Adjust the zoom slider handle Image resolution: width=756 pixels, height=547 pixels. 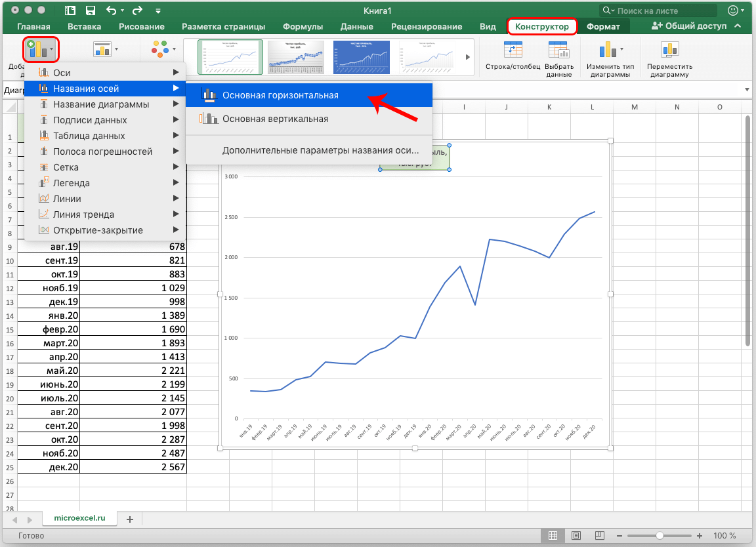(x=660, y=536)
